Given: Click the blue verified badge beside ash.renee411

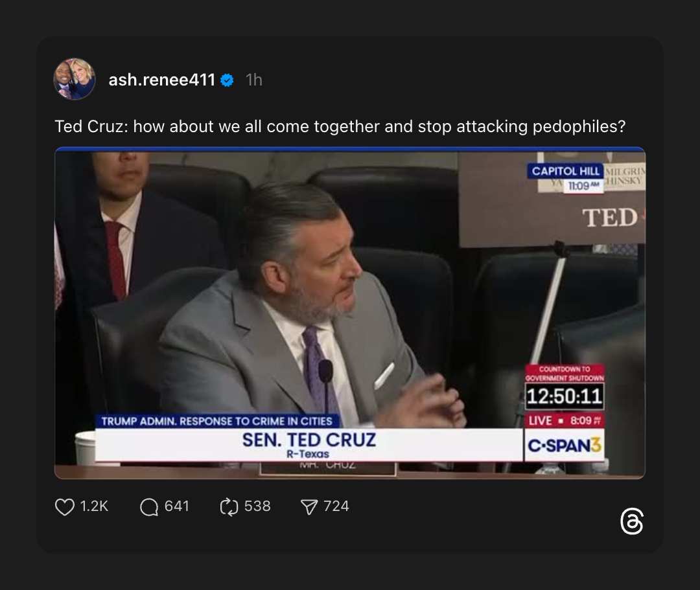Looking at the screenshot, I should pos(227,80).
